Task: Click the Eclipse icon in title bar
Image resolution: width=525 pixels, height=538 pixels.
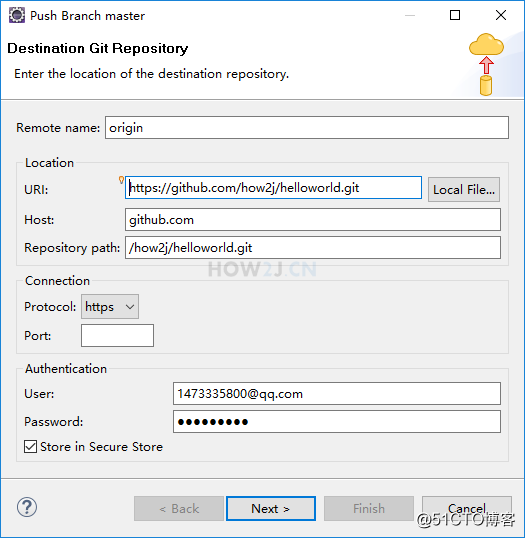Action: coord(17,15)
